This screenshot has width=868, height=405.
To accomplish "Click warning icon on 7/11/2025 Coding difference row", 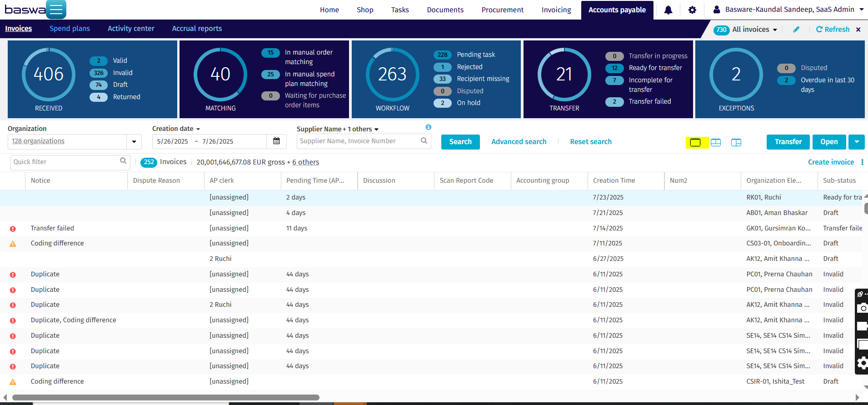I will click(x=13, y=244).
